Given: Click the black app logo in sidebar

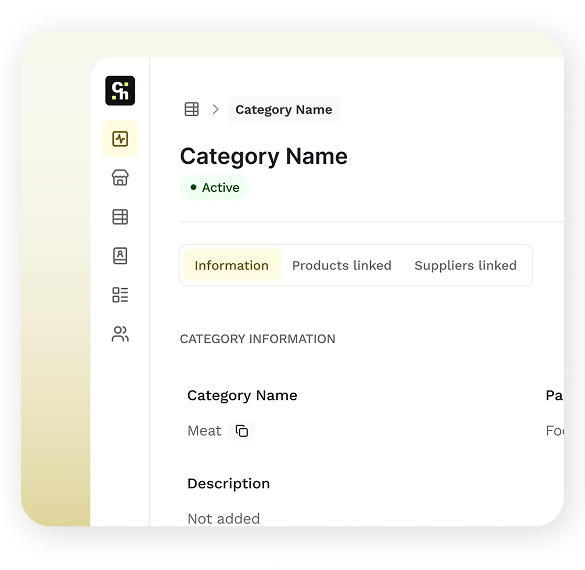Looking at the screenshot, I should (120, 91).
